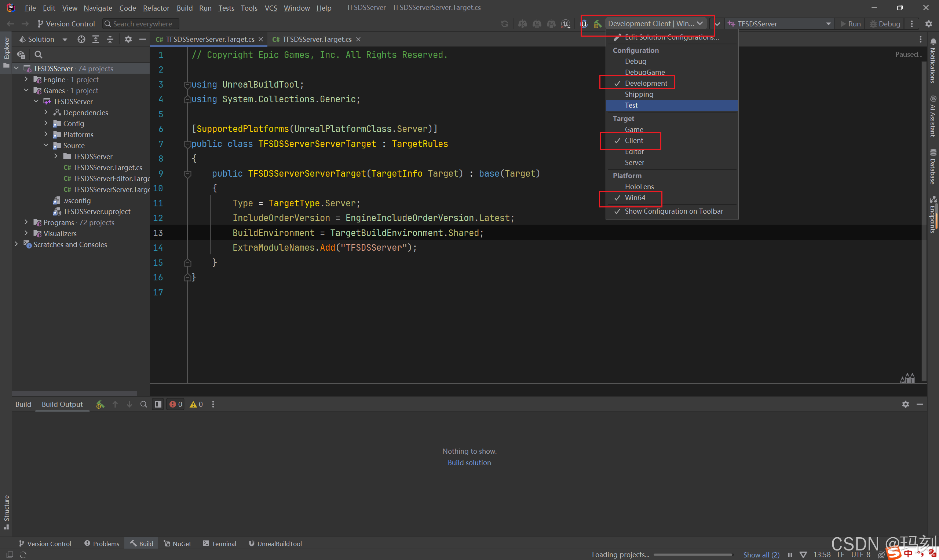Click rebuild icon in Build Output toolbar

click(100, 404)
